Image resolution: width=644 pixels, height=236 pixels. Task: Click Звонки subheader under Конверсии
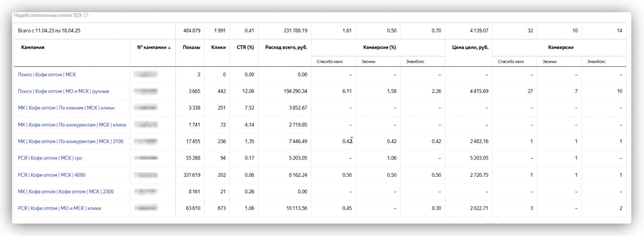549,62
